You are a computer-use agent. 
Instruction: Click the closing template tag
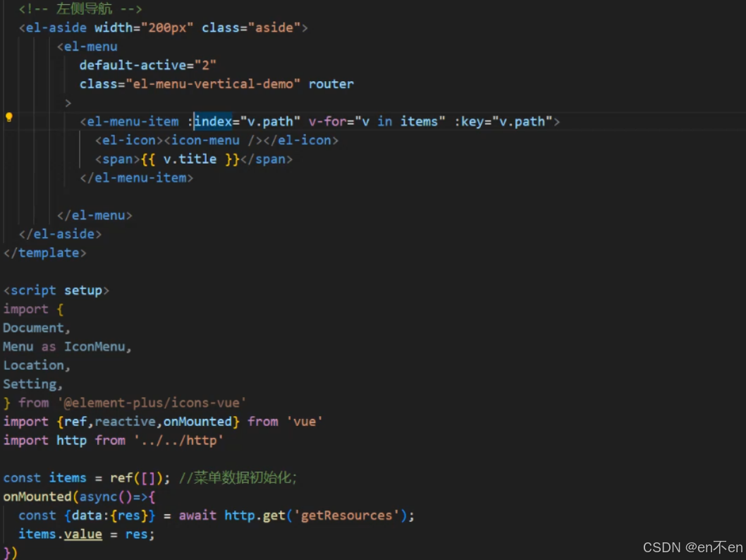(45, 252)
